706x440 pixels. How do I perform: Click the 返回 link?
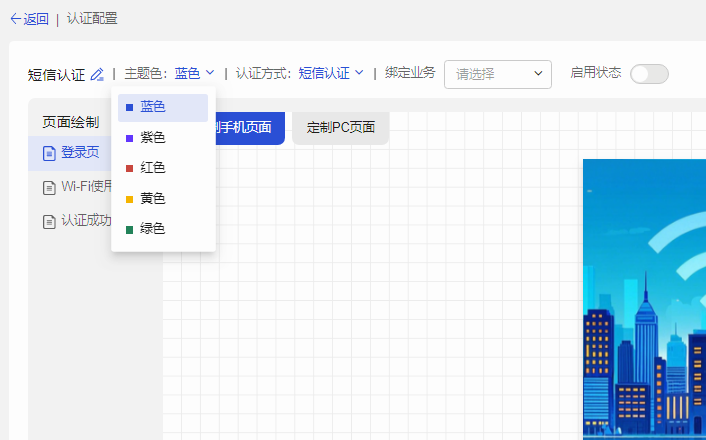tap(36, 18)
